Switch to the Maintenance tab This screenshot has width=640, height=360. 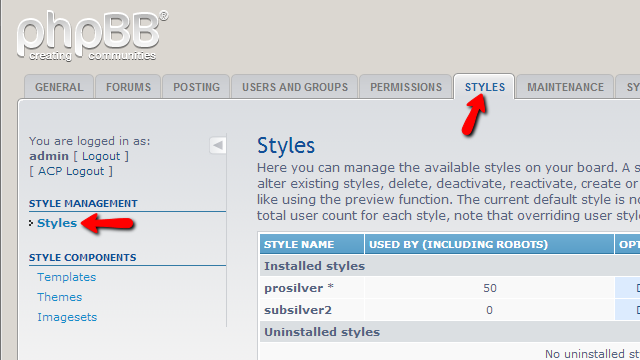click(x=565, y=87)
